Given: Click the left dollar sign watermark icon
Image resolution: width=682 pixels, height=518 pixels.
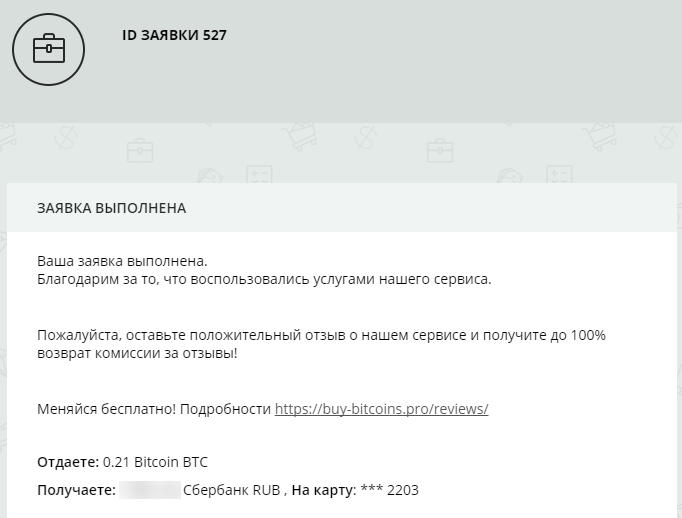Looking at the screenshot, I should [x=66, y=137].
